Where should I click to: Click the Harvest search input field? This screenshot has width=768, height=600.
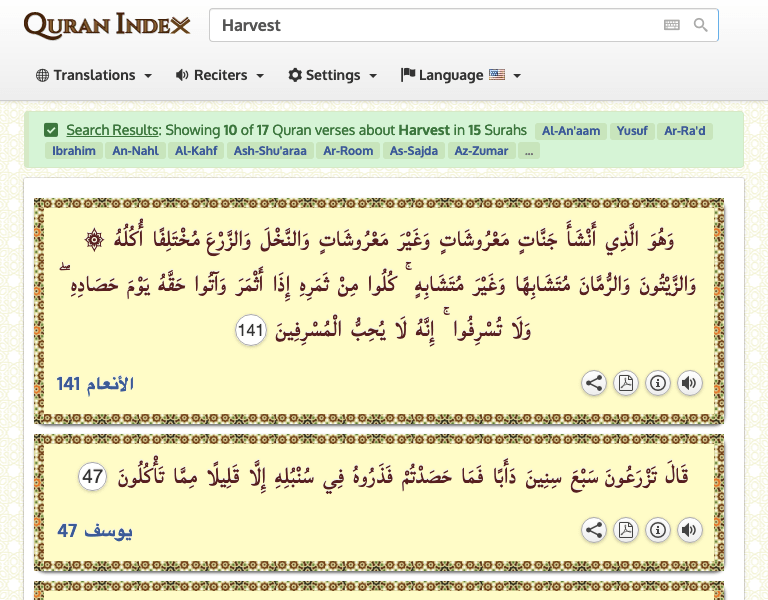(430, 25)
